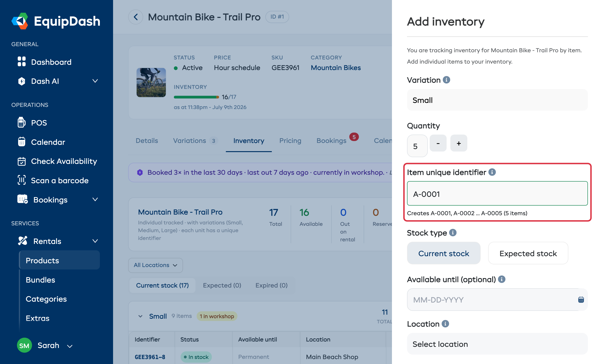
Task: Expand the Dash AI menu chevron
Action: 95,81
